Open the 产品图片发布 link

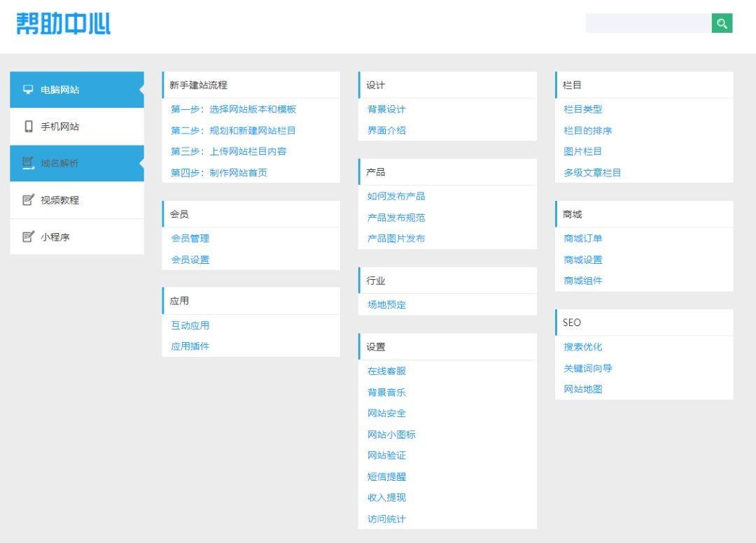[396, 239]
